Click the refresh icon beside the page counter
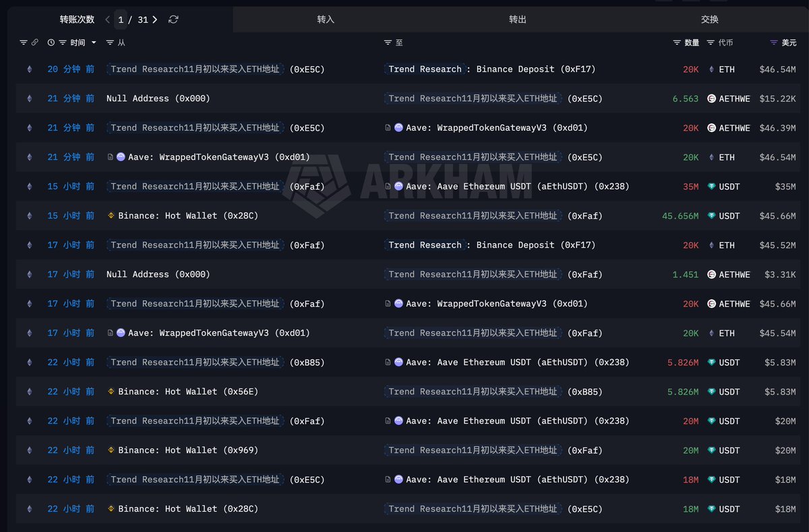The height and width of the screenshot is (532, 809). (x=173, y=20)
